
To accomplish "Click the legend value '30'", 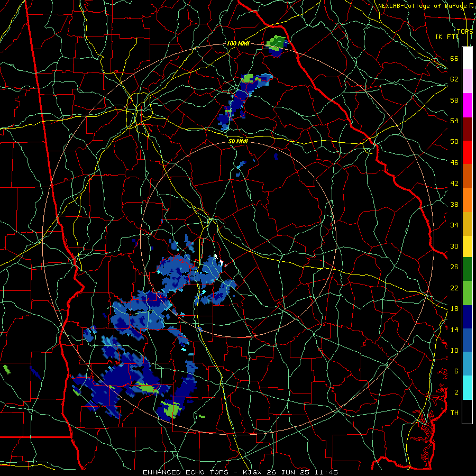I will pos(454,246).
